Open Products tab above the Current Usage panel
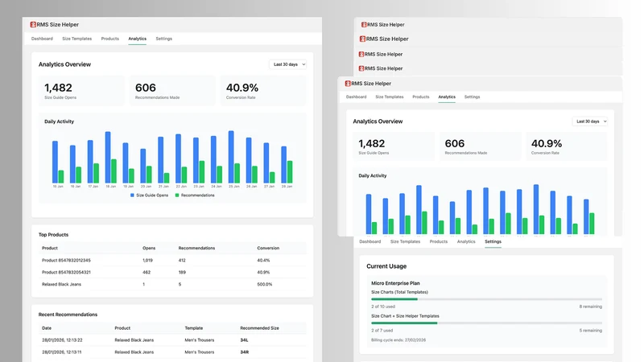 [x=439, y=241]
